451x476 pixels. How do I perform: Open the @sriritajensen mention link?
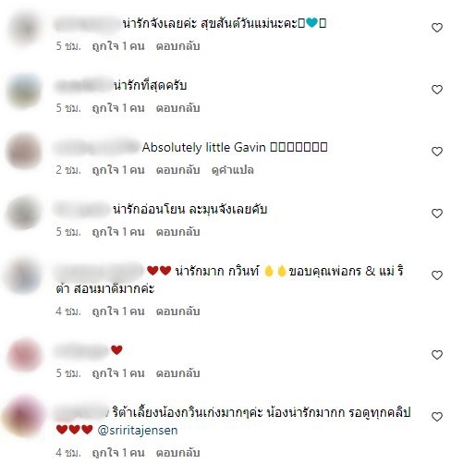(138, 431)
